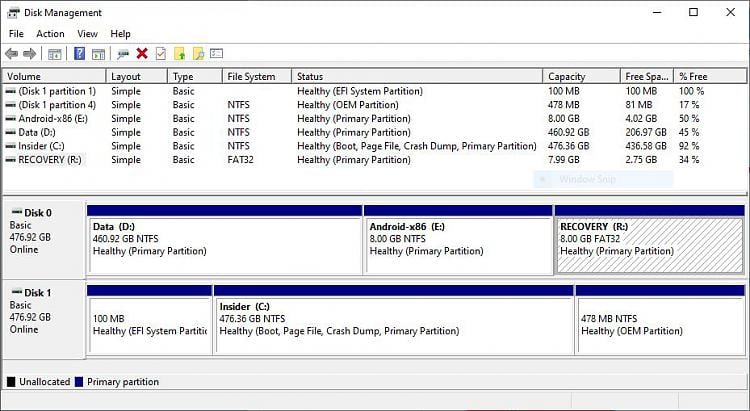Sort by the Layout column header
This screenshot has height=411, width=750.
(137, 77)
